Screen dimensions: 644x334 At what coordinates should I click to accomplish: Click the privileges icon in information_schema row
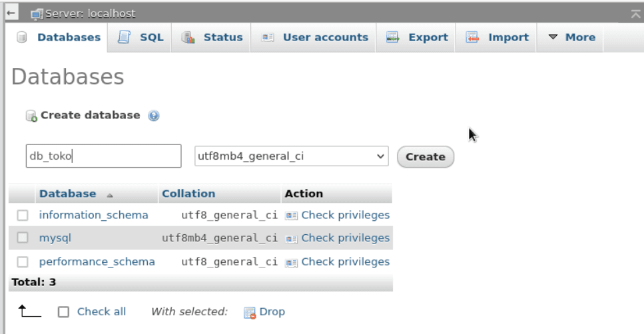tap(290, 216)
